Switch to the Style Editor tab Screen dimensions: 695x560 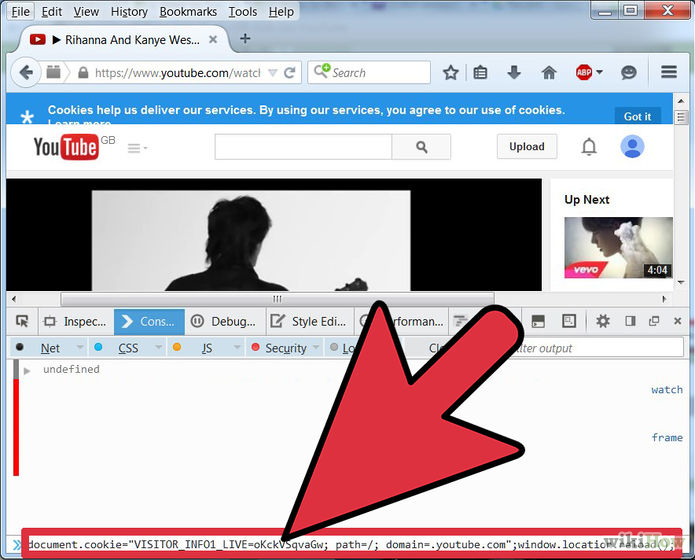(310, 321)
